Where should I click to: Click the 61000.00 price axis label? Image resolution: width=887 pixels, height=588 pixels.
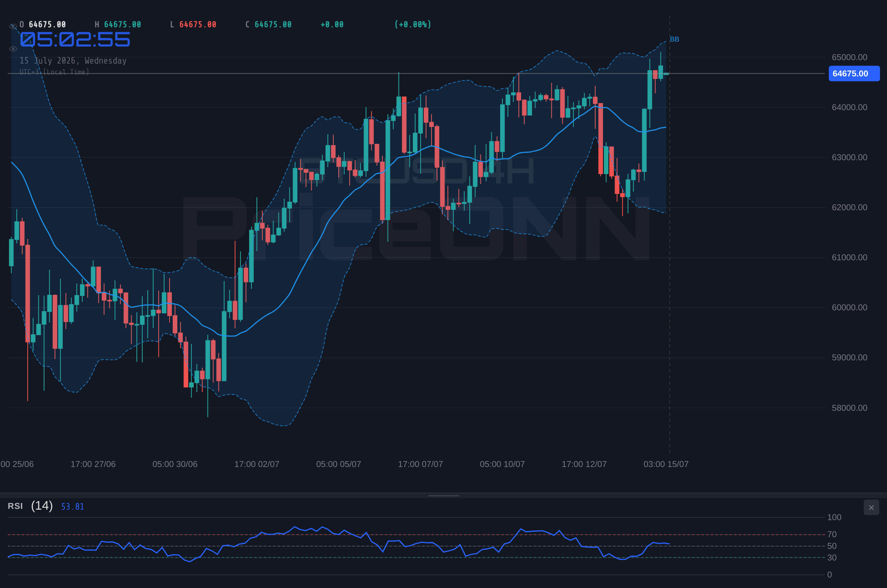(x=849, y=258)
